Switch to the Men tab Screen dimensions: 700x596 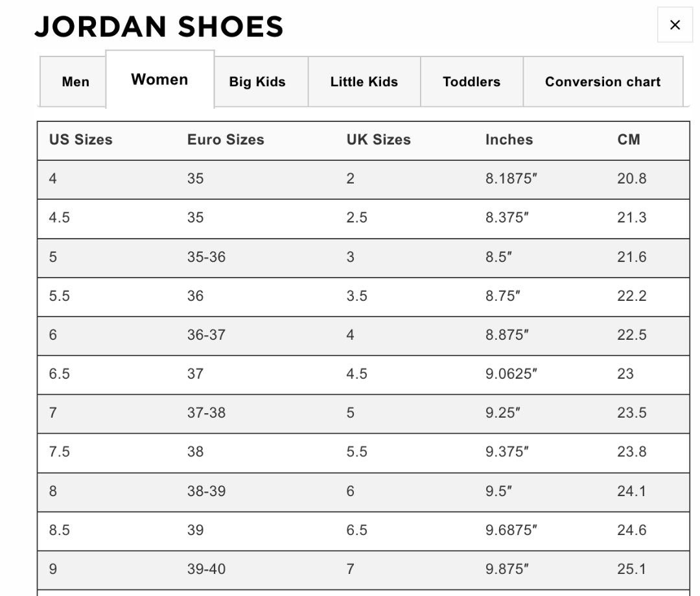75,82
